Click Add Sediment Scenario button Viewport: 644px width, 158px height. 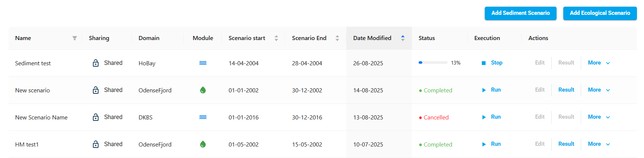(x=520, y=13)
